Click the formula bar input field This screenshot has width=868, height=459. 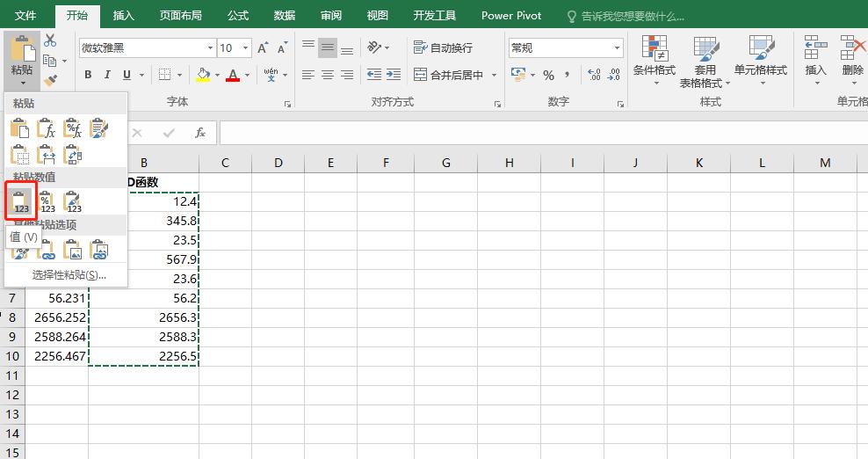(x=544, y=133)
